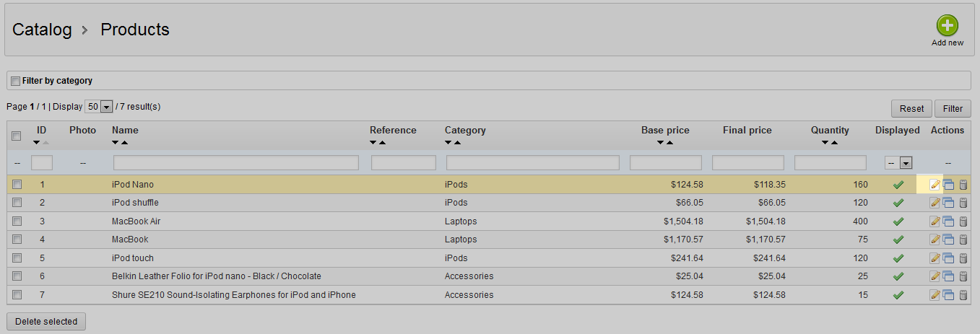The width and height of the screenshot is (980, 334).
Task: Click the Catalog breadcrumb
Action: point(42,30)
